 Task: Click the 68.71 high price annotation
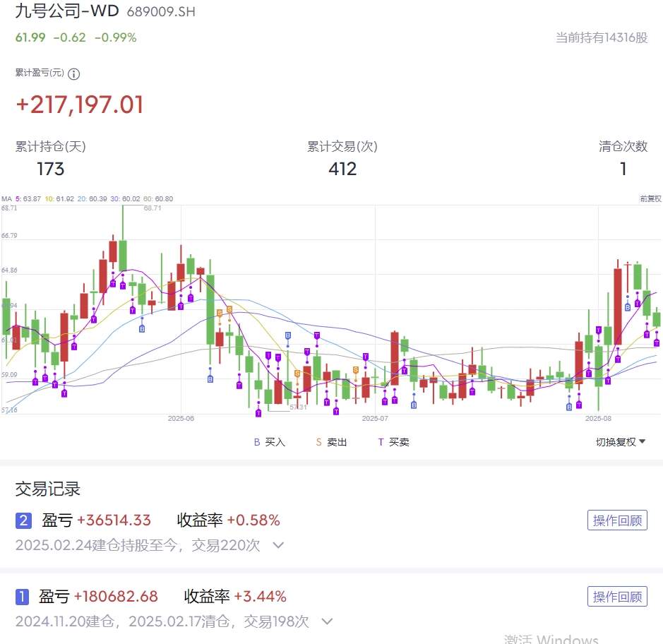coord(153,208)
